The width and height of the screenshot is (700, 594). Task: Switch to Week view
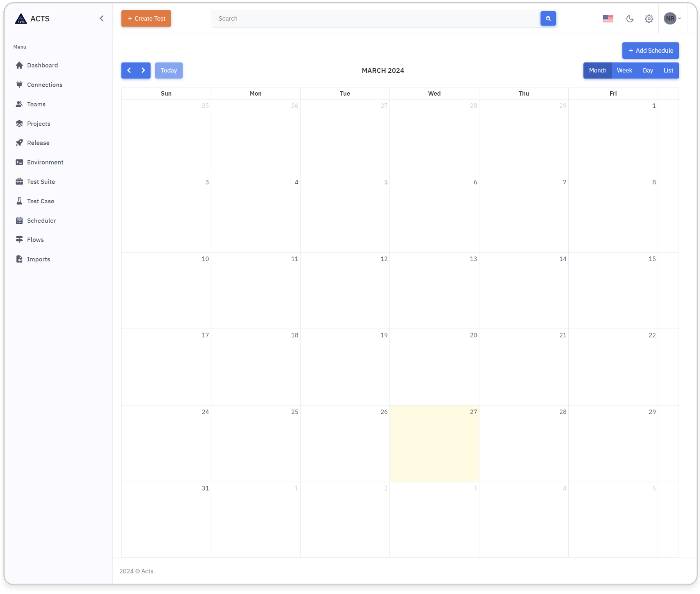pyautogui.click(x=625, y=70)
